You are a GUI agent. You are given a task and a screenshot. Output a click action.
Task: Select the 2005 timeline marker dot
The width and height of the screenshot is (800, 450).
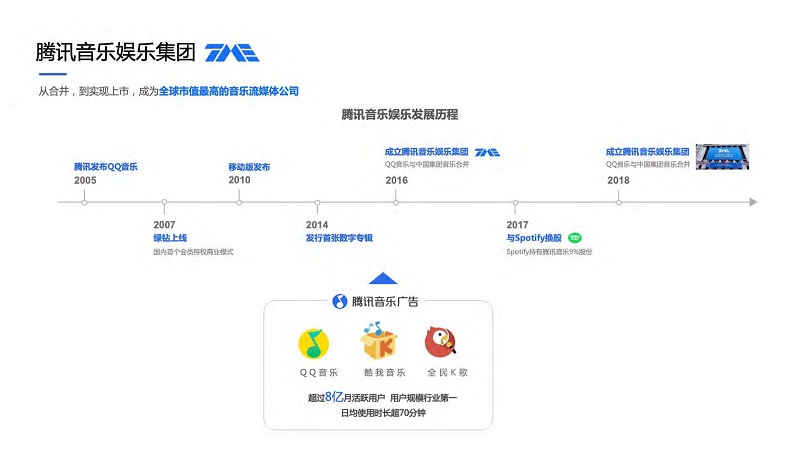pyautogui.click(x=85, y=202)
